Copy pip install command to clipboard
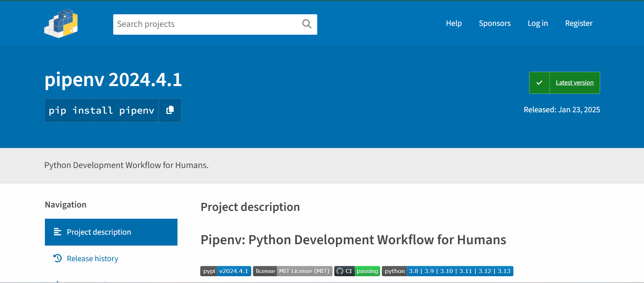The image size is (644, 283). tap(170, 110)
